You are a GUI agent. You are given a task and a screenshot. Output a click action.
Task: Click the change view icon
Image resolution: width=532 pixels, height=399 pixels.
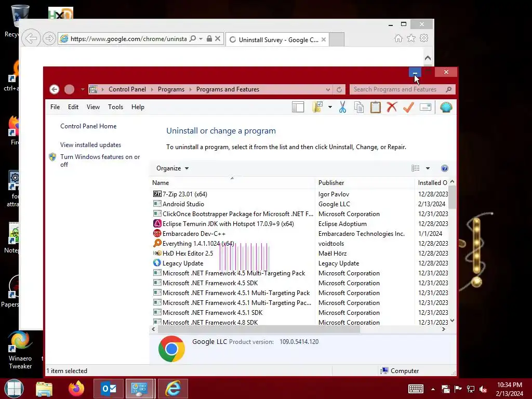point(415,168)
